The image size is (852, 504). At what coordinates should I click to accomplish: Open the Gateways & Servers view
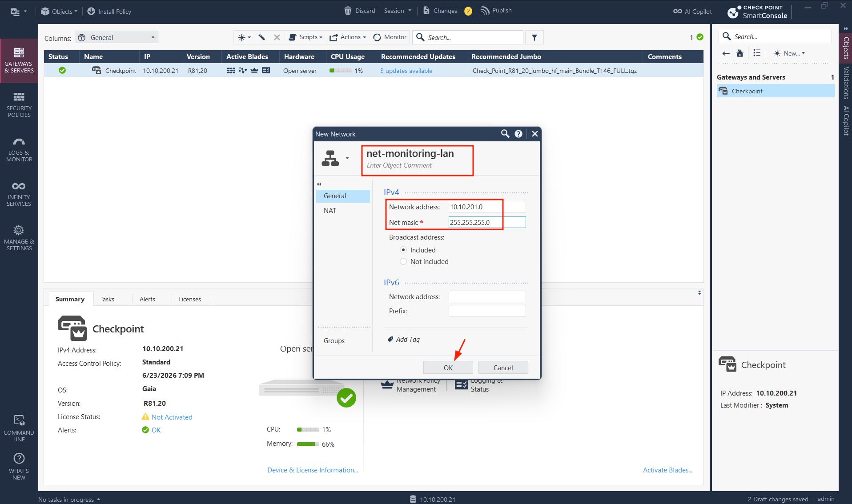19,60
